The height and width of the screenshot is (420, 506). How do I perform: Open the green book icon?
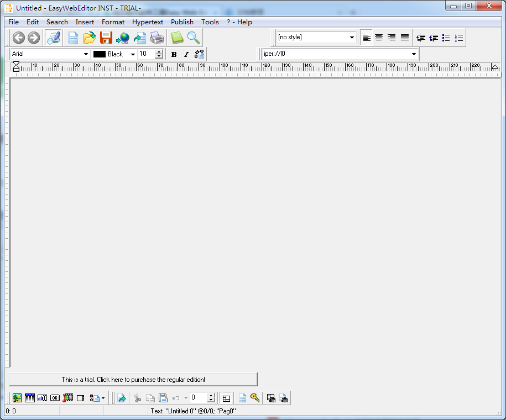pos(177,38)
